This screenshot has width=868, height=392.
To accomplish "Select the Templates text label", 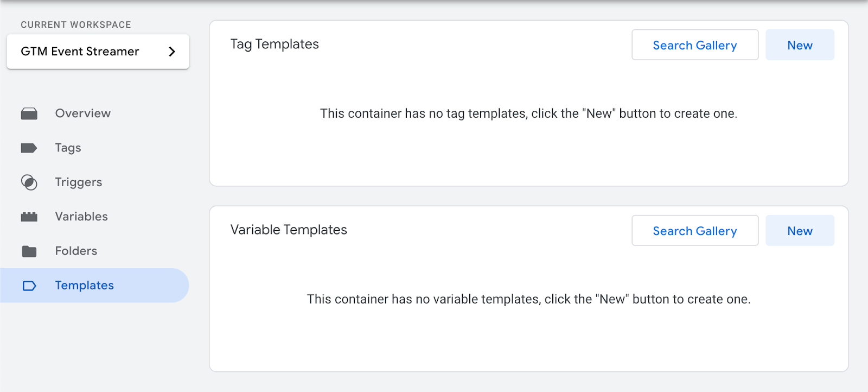I will (85, 286).
